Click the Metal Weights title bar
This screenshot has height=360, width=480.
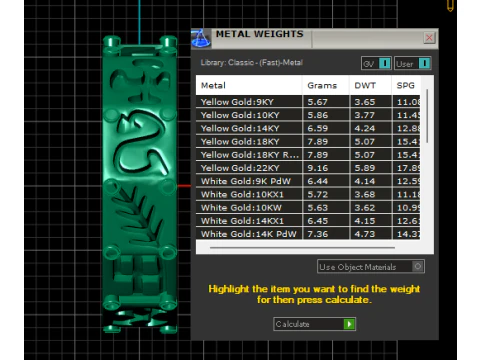(315, 38)
